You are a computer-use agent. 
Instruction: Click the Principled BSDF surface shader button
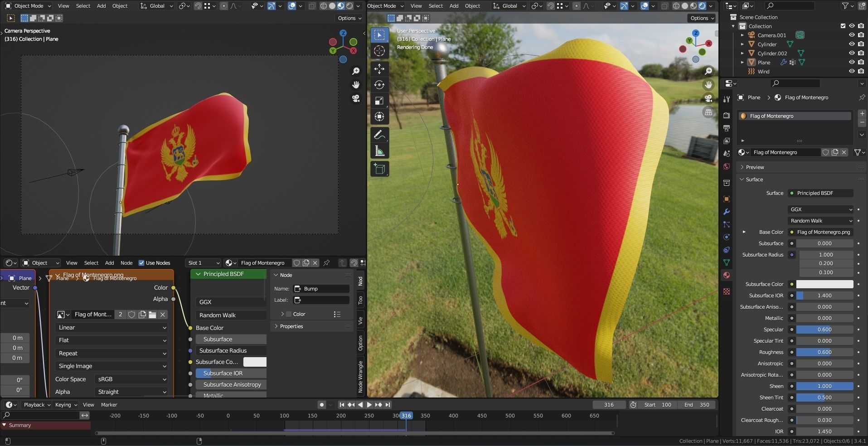(821, 193)
